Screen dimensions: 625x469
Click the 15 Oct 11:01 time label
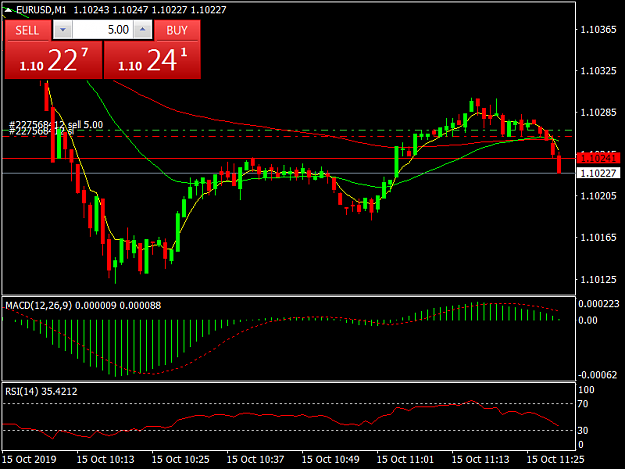(405, 459)
